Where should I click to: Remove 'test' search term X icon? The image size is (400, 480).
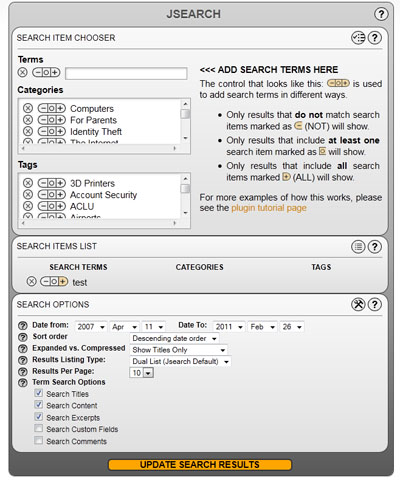click(x=31, y=282)
